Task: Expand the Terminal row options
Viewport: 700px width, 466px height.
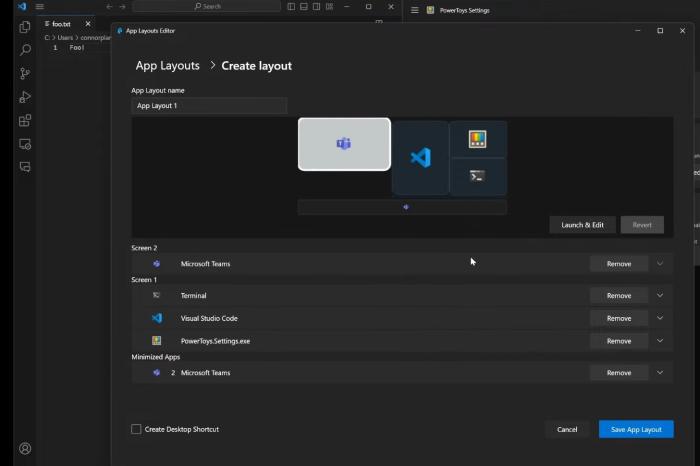Action: (x=660, y=295)
